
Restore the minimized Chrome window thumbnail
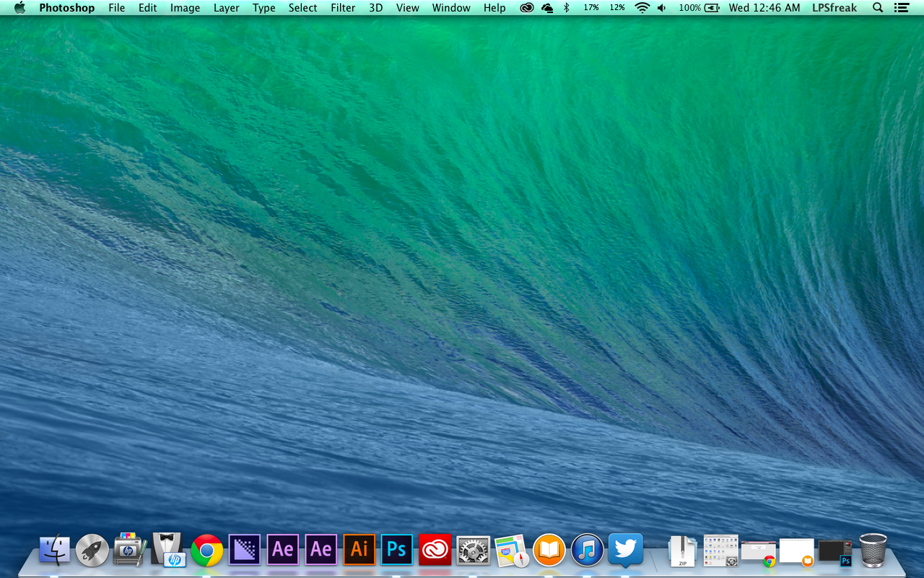click(x=759, y=553)
